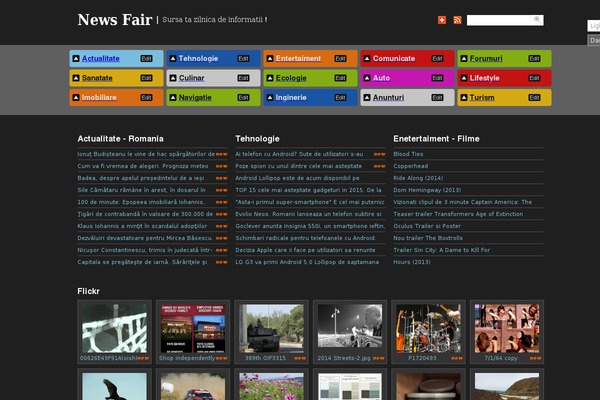Collapse arrow icon on Culinar category
This screenshot has width=600, height=400.
coord(173,78)
